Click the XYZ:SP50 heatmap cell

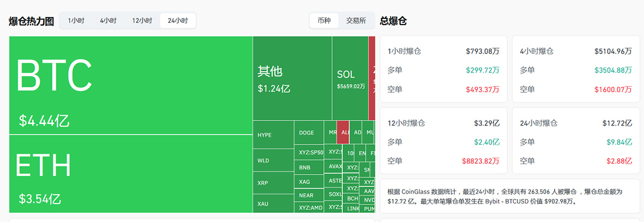[309, 153]
